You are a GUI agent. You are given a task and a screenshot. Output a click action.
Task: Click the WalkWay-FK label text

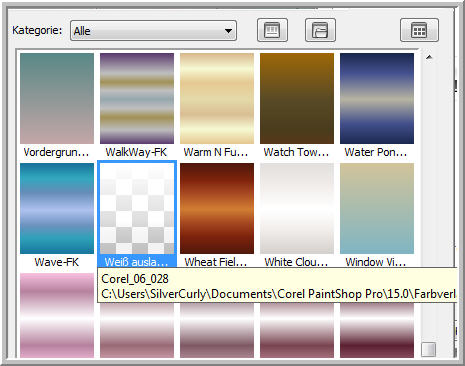[136, 152]
